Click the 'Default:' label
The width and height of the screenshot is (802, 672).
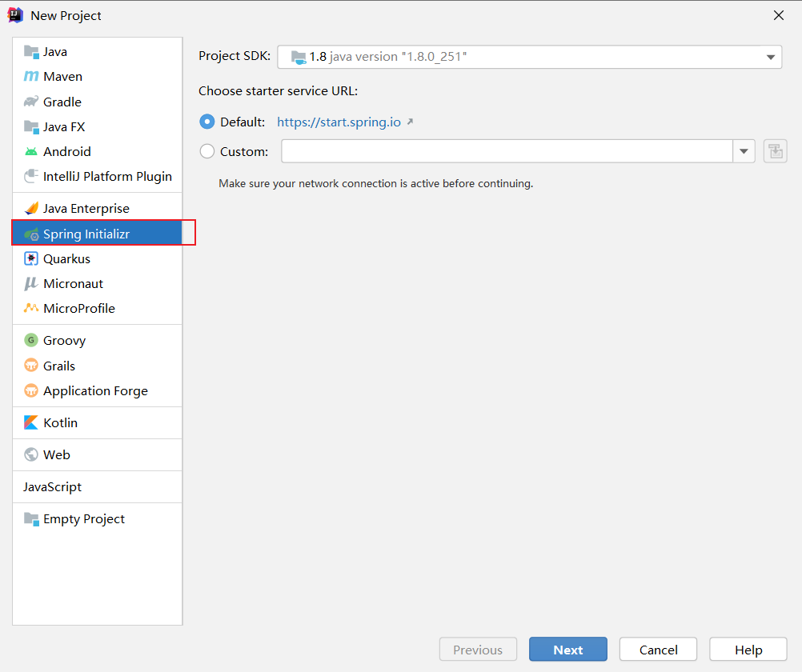click(243, 122)
